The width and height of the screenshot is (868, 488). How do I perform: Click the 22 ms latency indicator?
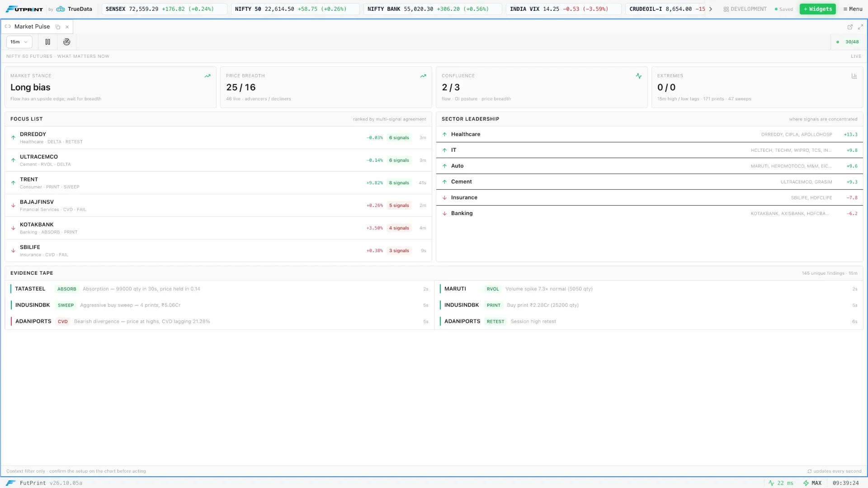coord(781,483)
